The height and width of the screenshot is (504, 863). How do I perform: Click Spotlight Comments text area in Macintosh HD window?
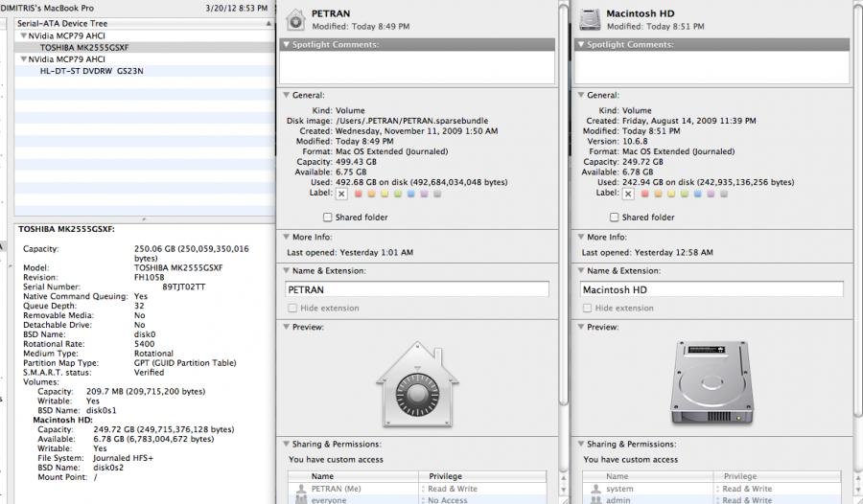click(711, 67)
